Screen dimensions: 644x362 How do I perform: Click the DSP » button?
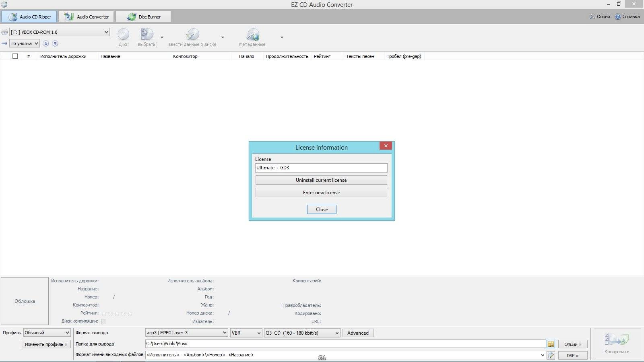point(573,356)
